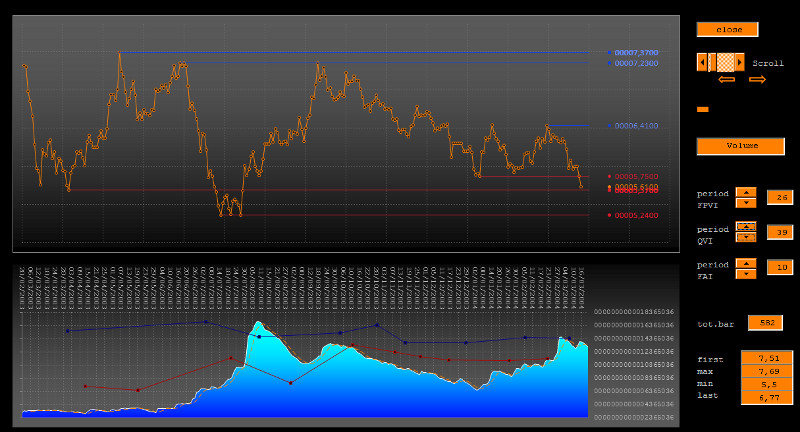Click the Volume button
800x432 pixels.
pyautogui.click(x=740, y=146)
